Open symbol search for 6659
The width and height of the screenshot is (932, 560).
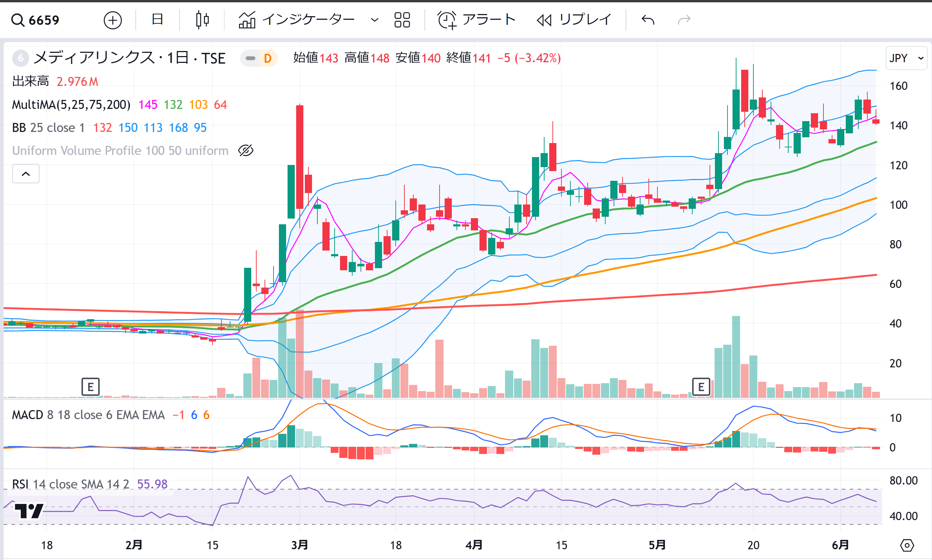[x=36, y=20]
